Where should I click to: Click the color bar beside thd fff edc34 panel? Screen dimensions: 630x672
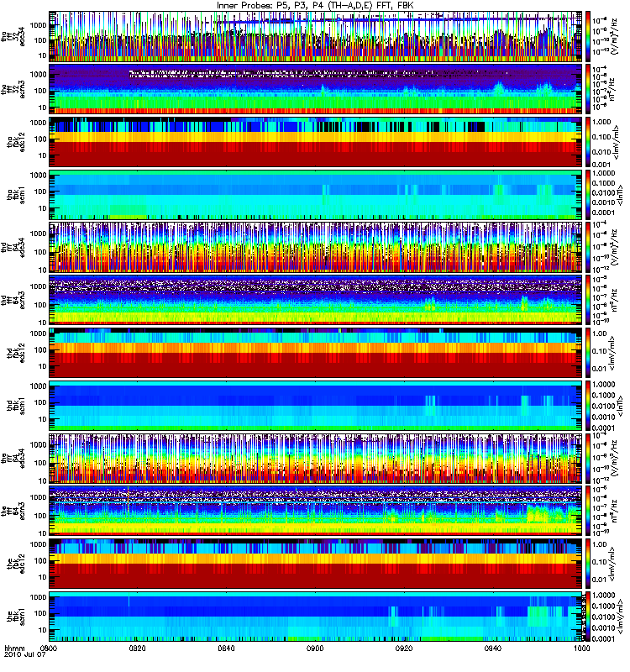tap(588, 247)
